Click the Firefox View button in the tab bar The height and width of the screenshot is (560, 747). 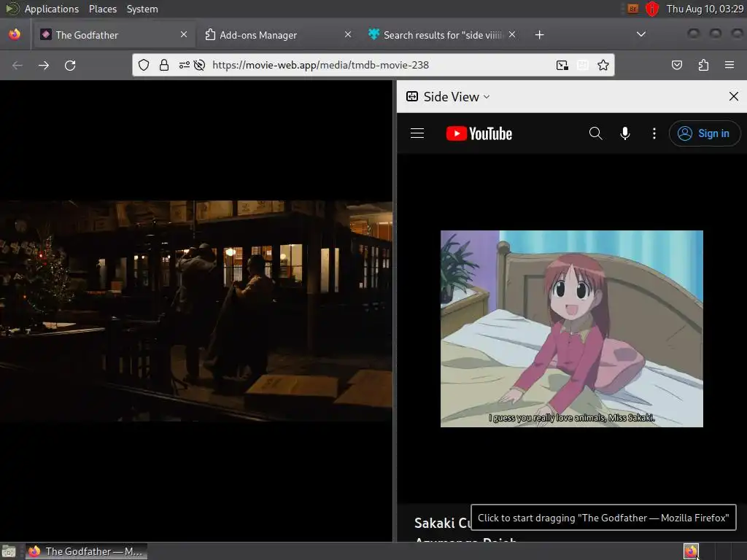[x=15, y=35]
